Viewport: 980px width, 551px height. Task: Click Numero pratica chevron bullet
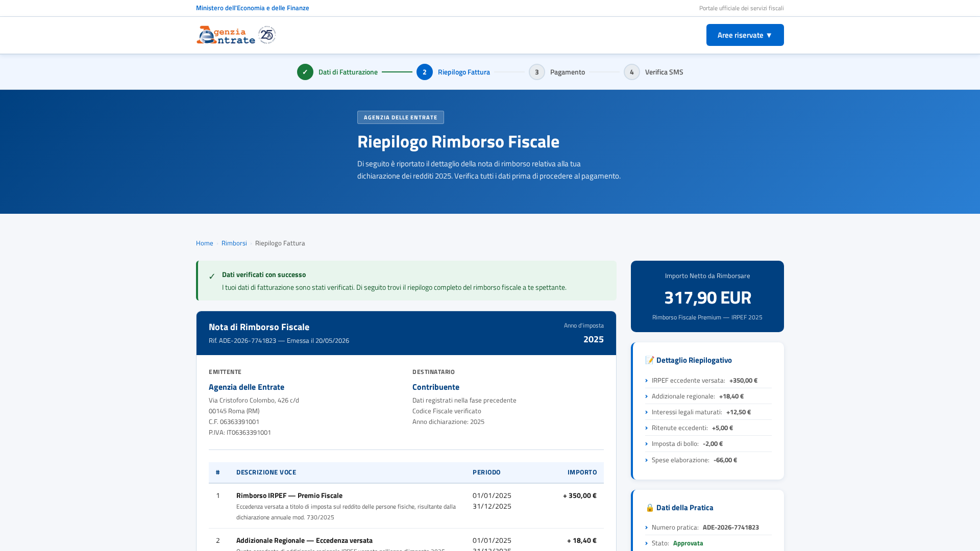[647, 528]
